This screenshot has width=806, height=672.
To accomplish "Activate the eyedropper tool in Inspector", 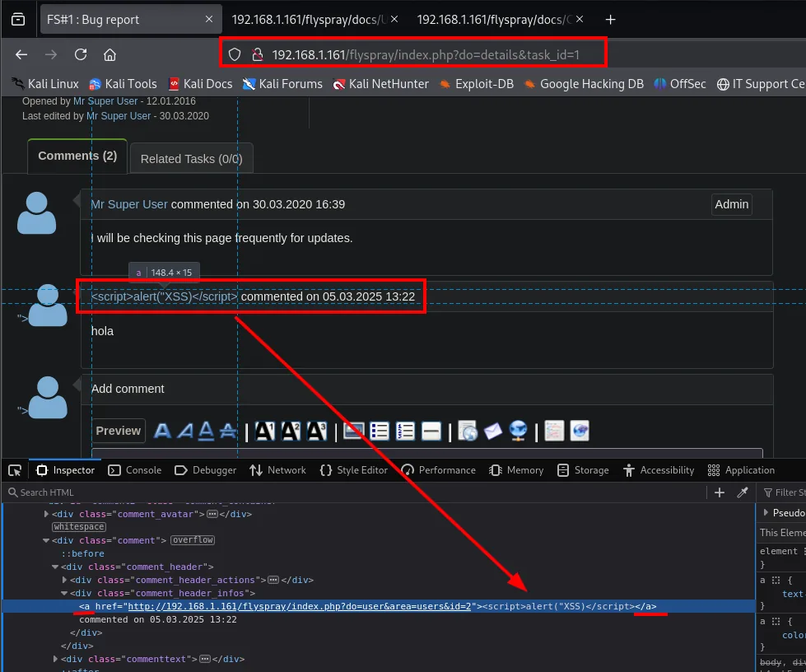I will [x=743, y=492].
